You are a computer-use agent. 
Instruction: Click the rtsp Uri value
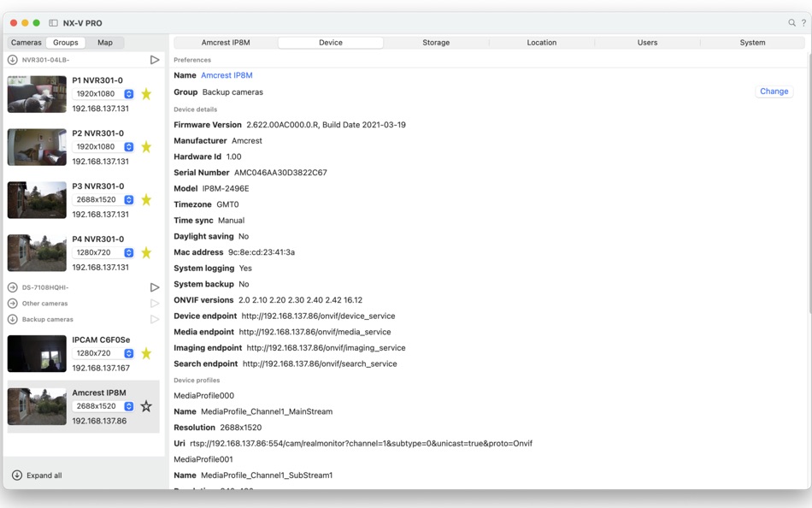click(x=361, y=444)
